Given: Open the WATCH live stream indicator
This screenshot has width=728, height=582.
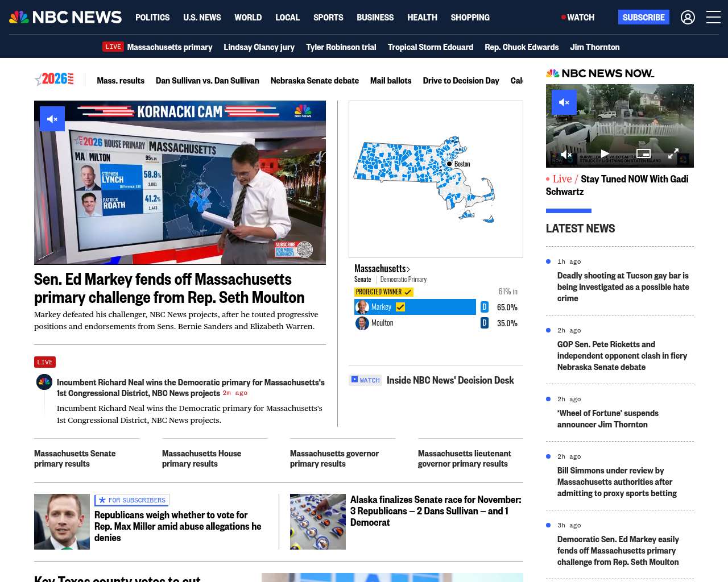Looking at the screenshot, I should click(578, 18).
